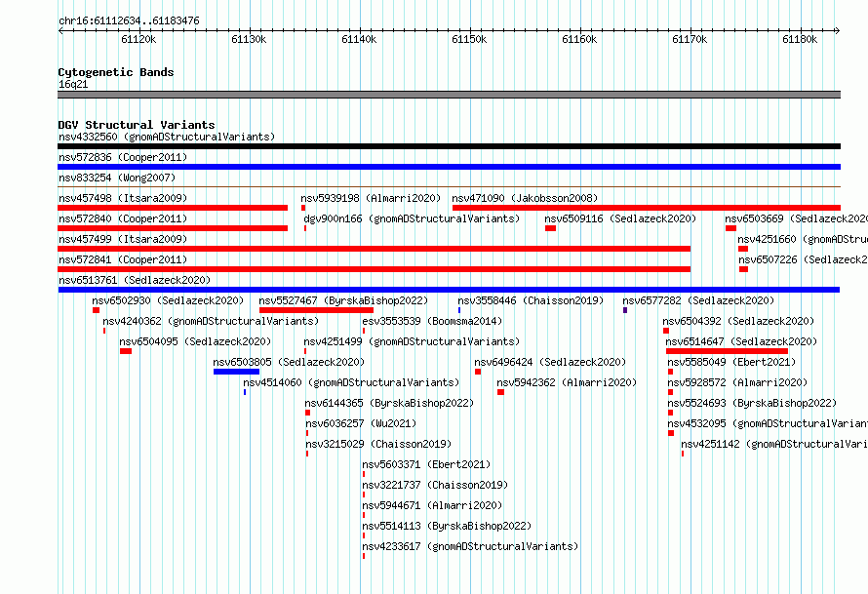Screen dimensions: 868x594
Task: Click nsv4233617 (gnomADStructuralVariants) label
Action: point(470,546)
